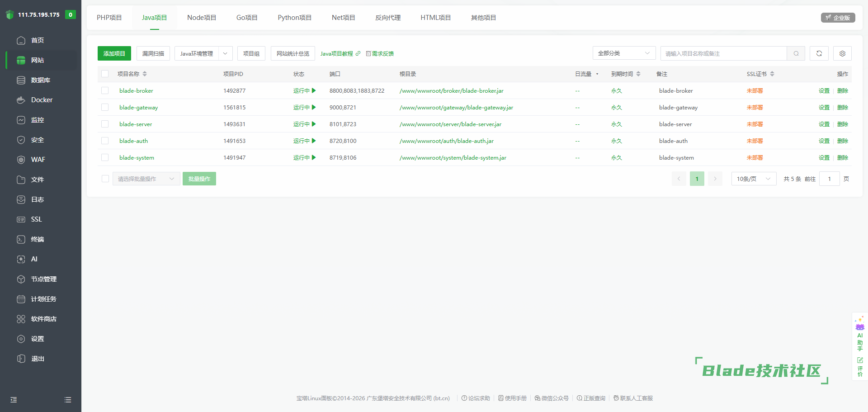Open the 全部分类 category dropdown

[x=623, y=53]
